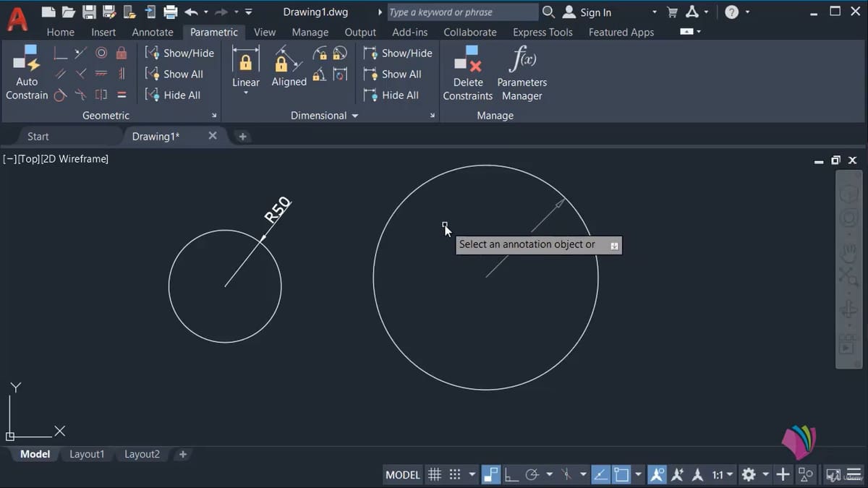Click the Help question mark icon
This screenshot has width=868, height=488.
[732, 12]
